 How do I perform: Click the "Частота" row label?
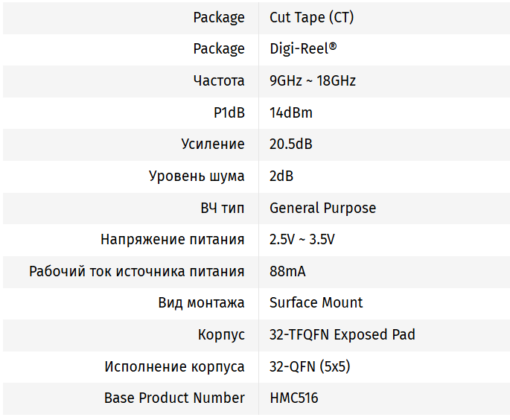(x=218, y=80)
